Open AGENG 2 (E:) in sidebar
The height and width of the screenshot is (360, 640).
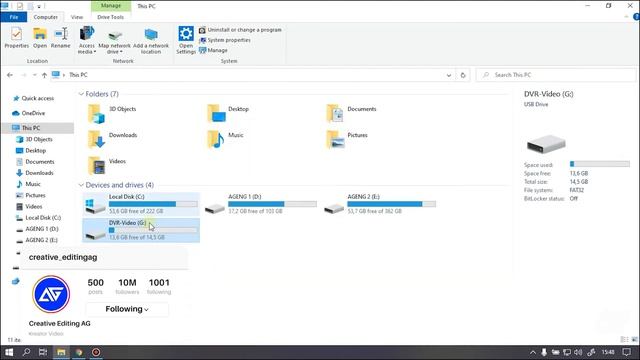(38, 240)
